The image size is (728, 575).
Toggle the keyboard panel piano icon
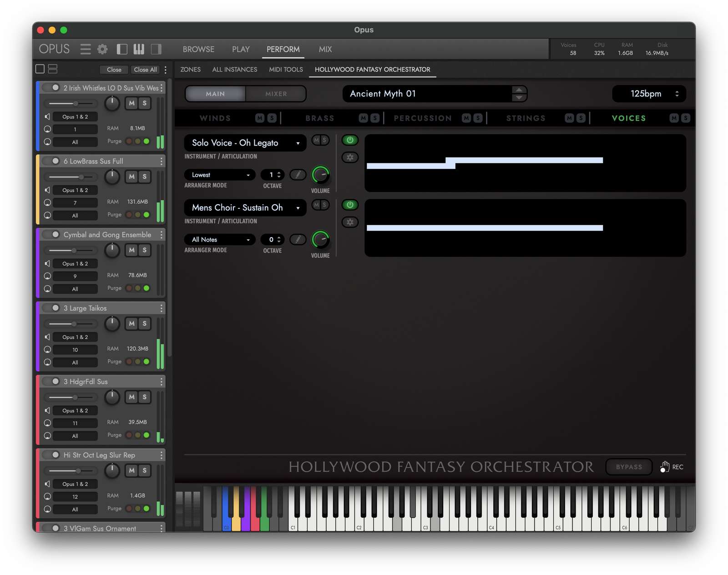point(139,49)
